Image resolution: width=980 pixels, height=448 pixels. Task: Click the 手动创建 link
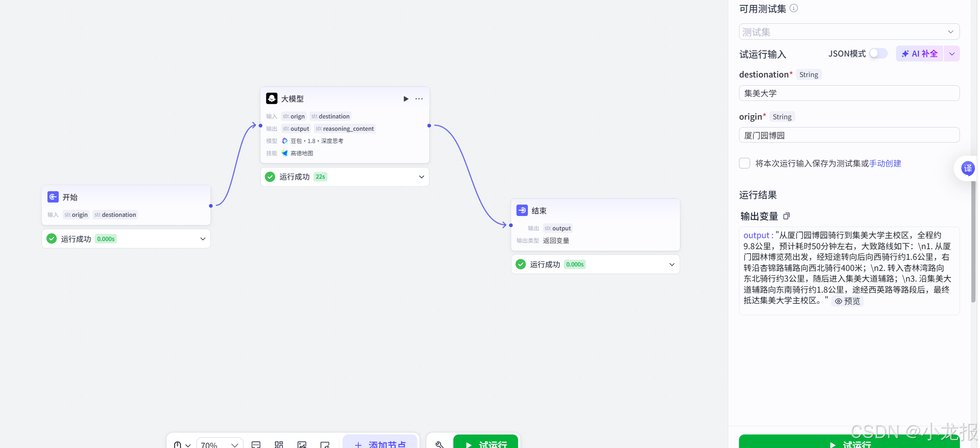(x=885, y=164)
